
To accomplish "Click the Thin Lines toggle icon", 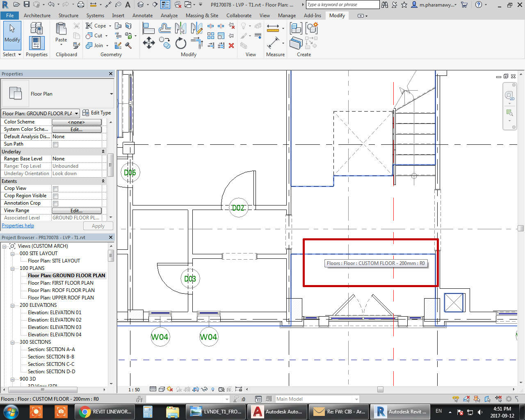I will 165,5.
